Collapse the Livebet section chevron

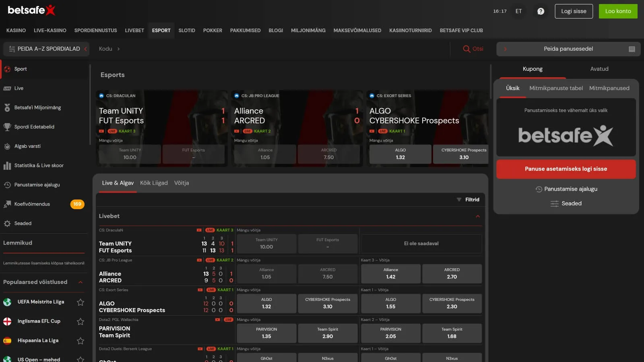pos(478,216)
